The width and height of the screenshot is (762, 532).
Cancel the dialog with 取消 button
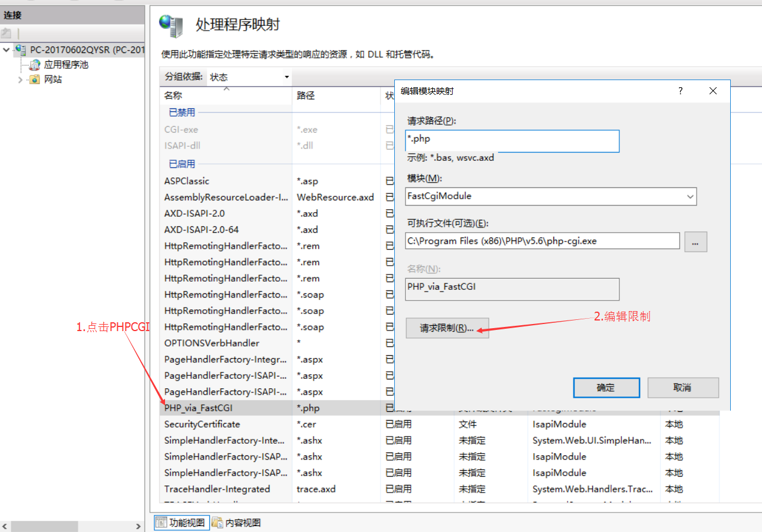(682, 388)
